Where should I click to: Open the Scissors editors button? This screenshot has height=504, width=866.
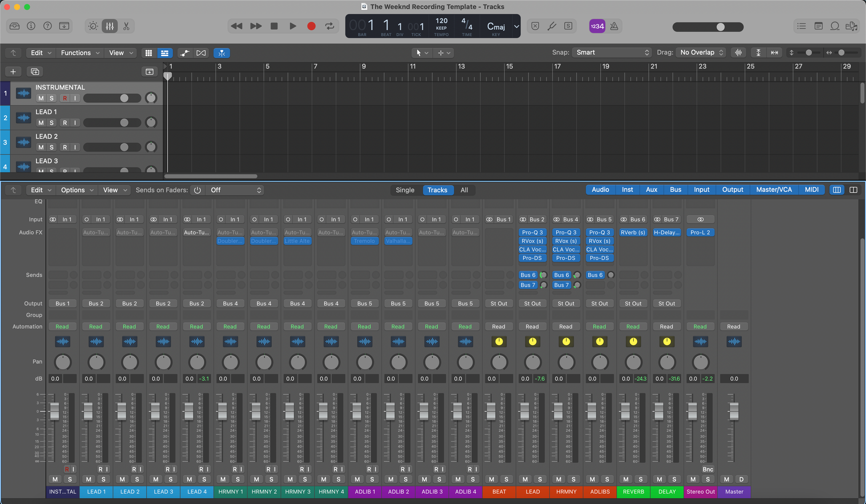(126, 26)
